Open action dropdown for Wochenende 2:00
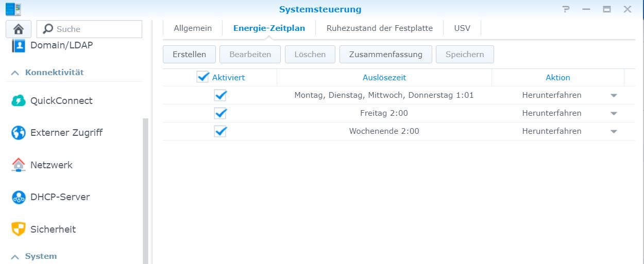 coord(614,132)
